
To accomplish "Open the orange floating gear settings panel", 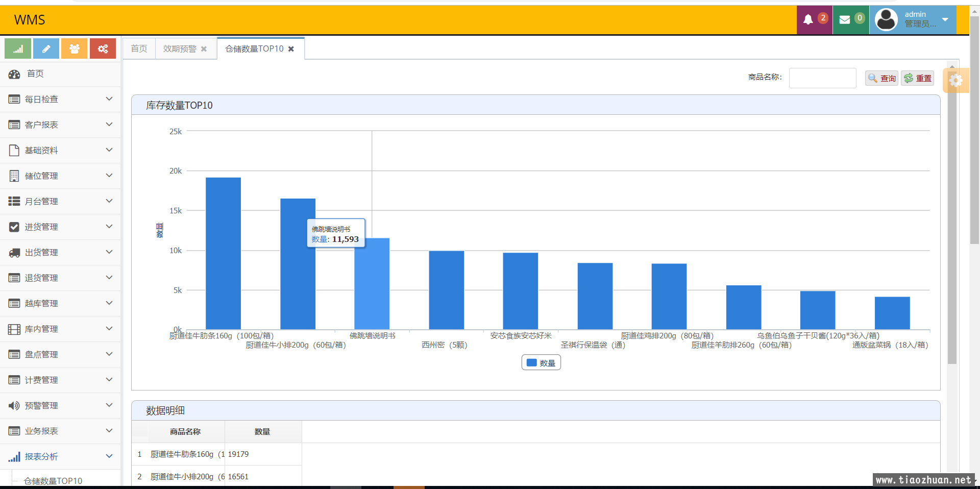I will pos(955,80).
